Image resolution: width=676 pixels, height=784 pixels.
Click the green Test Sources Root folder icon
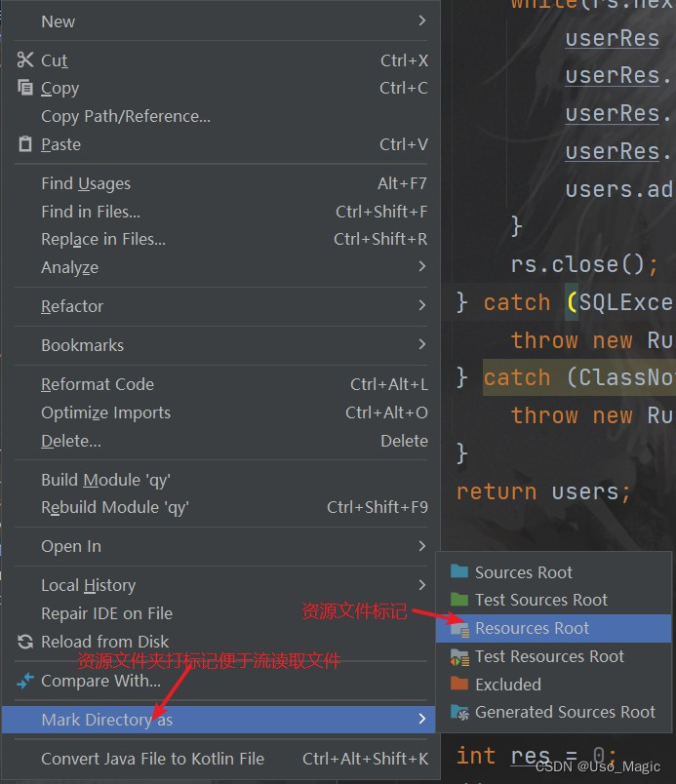pos(459,599)
